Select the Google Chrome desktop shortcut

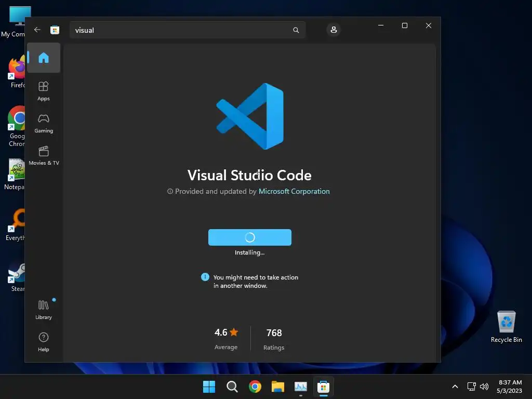point(16,127)
